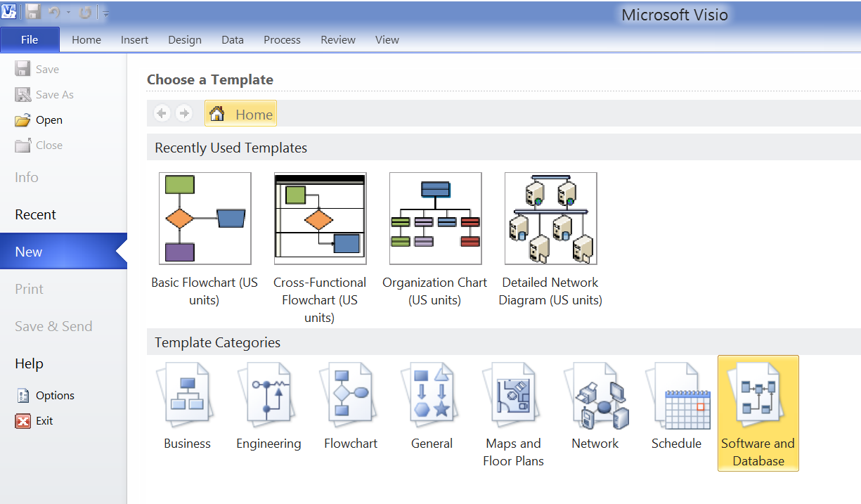This screenshot has width=861, height=504.
Task: Open the Engineering template category
Action: point(268,406)
